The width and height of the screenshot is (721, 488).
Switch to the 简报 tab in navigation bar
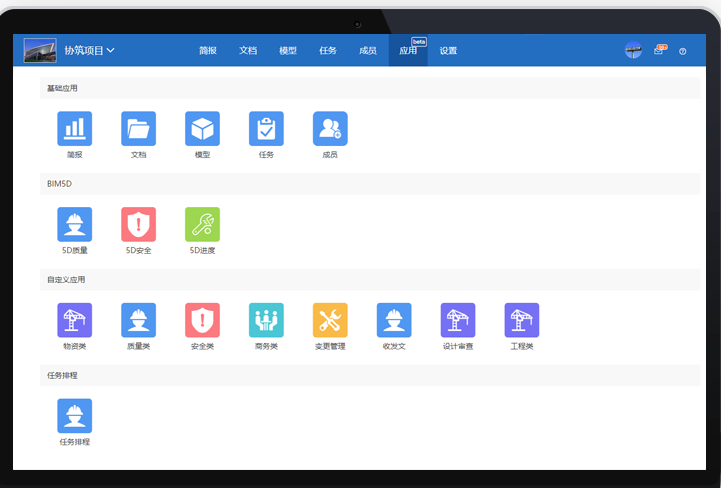pyautogui.click(x=208, y=50)
